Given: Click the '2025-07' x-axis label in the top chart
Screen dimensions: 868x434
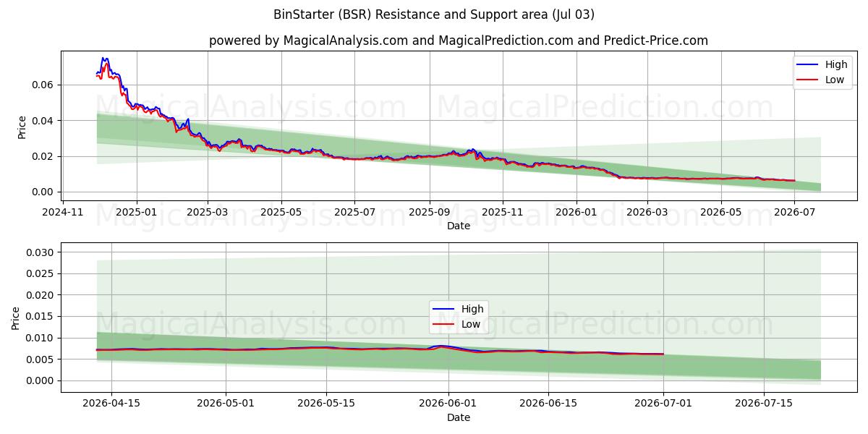Looking at the screenshot, I should (354, 212).
